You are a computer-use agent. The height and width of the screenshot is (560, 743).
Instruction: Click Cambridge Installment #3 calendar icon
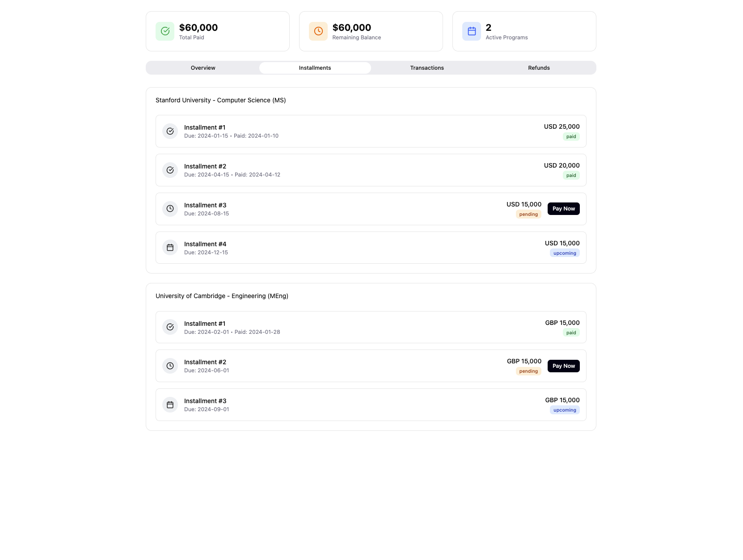(170, 405)
